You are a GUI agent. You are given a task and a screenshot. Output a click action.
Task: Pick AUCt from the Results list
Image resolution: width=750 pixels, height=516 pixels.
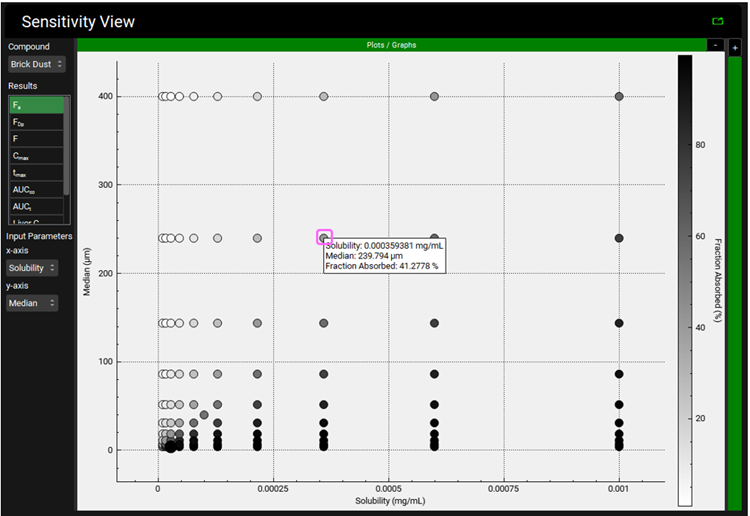(x=35, y=206)
